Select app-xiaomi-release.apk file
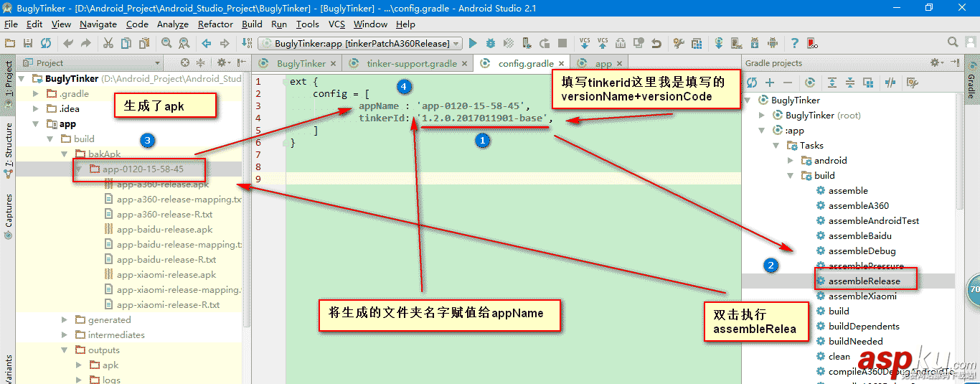Image resolution: width=980 pixels, height=384 pixels. point(166,275)
